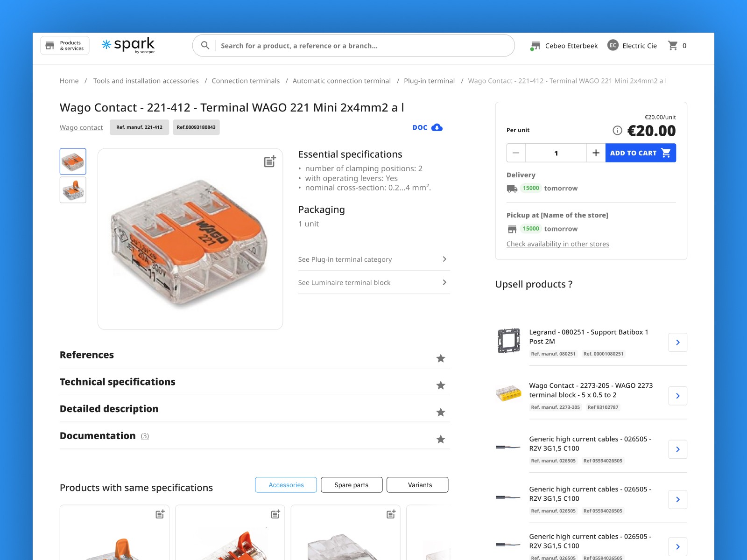Open Plug-in terminal breadcrumb
Screen dimensions: 747x560
pos(429,81)
